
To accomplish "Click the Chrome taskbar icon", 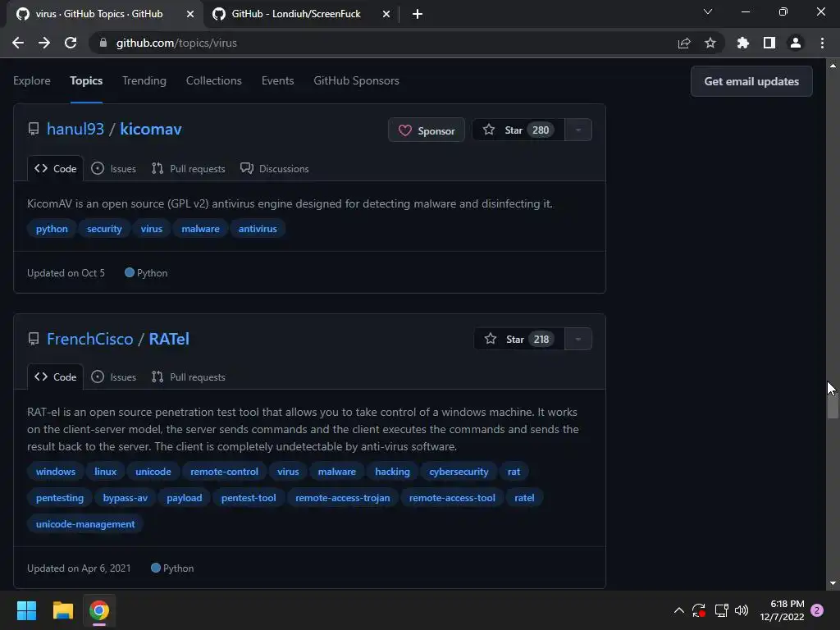I will [x=99, y=610].
